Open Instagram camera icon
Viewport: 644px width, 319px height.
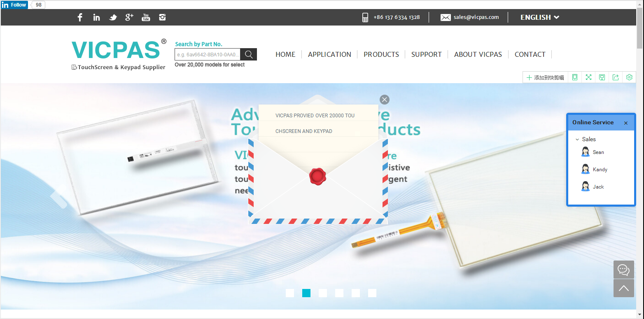pos(163,17)
